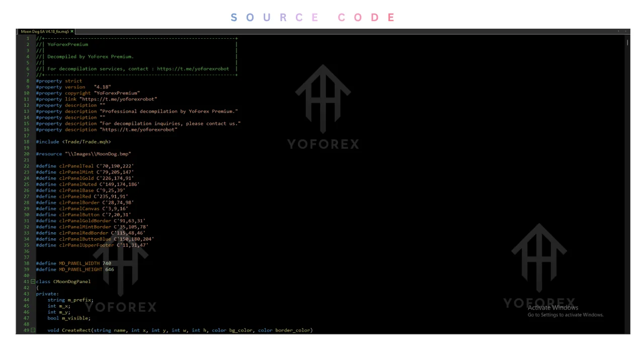Close the Moon Dog EA V4.18_fix.mq5 tab
The height and width of the screenshot is (362, 644).
coord(72,31)
